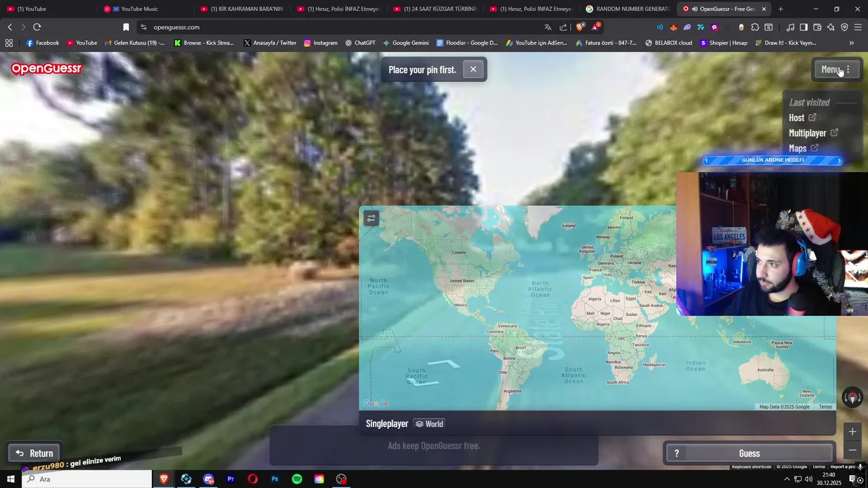
Task: Expand hidden bookmarks with chevron
Action: coord(852,43)
